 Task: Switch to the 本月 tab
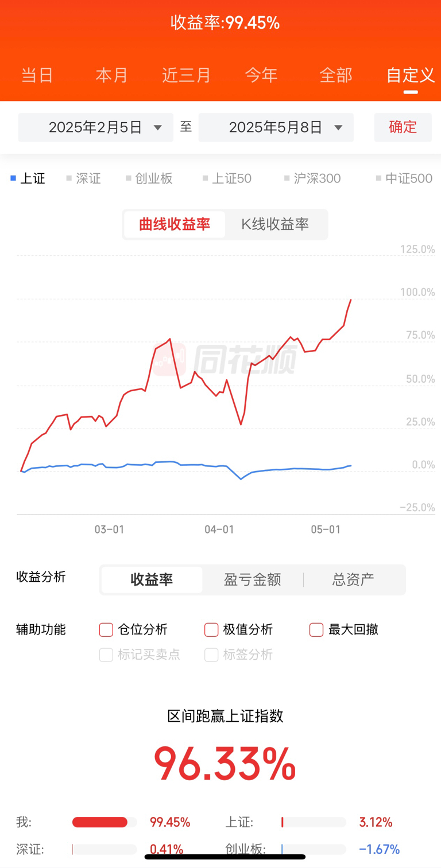tap(112, 75)
